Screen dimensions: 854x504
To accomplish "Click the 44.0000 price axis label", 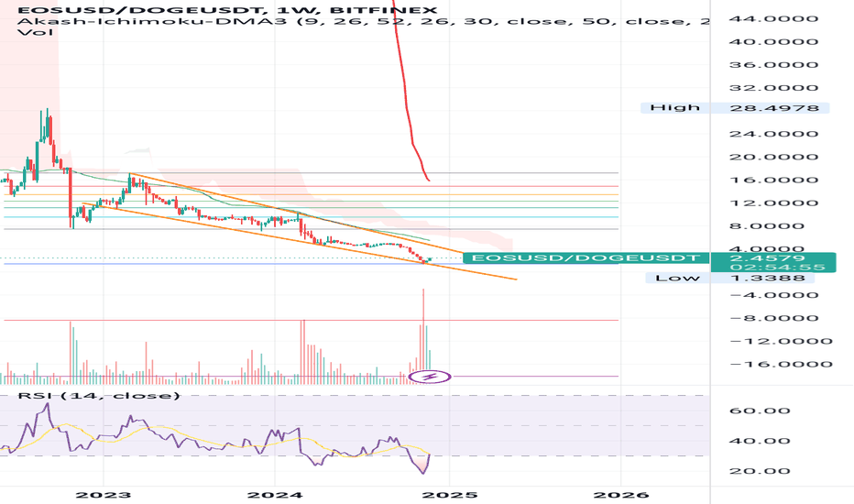I will pyautogui.click(x=774, y=18).
